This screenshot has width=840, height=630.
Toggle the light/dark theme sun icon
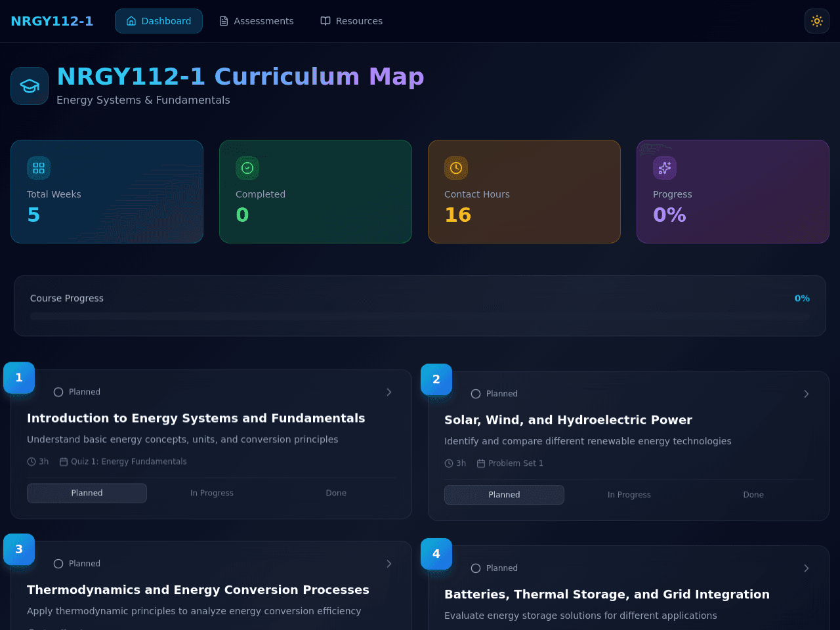(817, 21)
